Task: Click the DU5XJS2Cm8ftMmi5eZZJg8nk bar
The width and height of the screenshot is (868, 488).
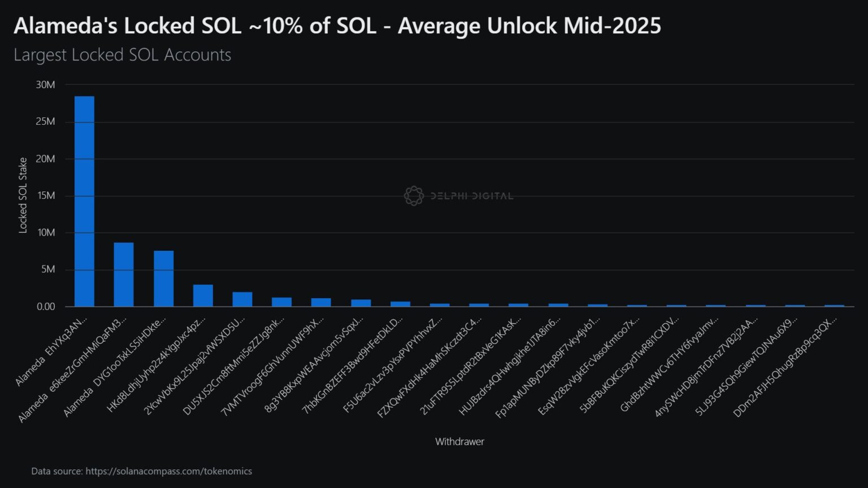Action: 281,302
